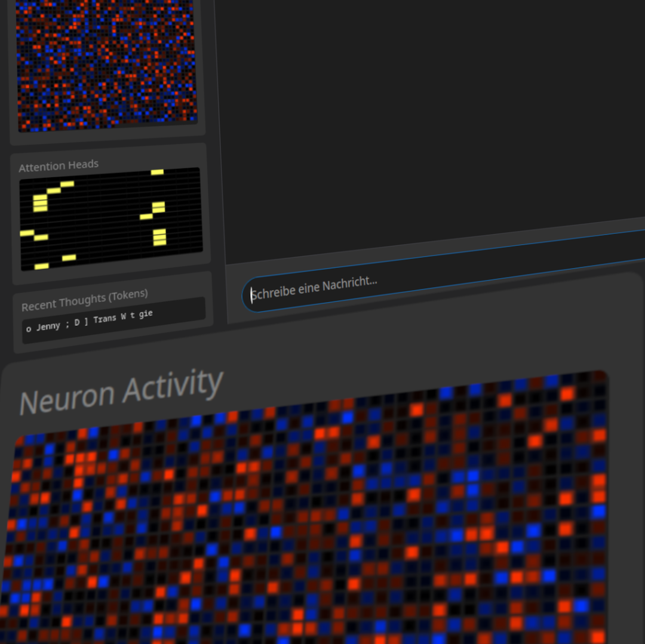Select the lower-right three stacked yellow attention cells

coord(159,237)
